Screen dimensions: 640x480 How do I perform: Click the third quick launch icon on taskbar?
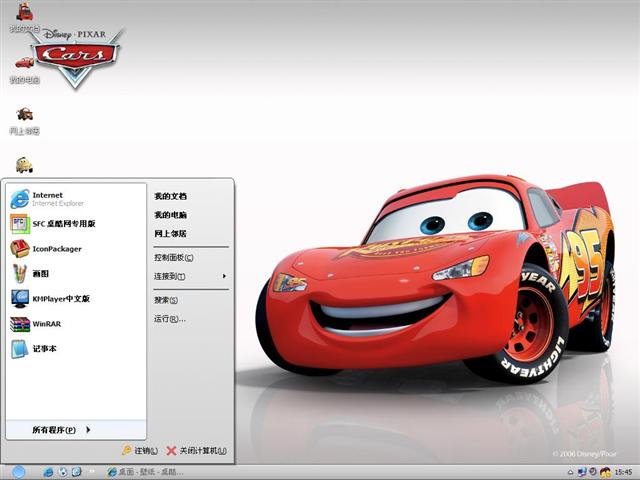pyautogui.click(x=76, y=472)
